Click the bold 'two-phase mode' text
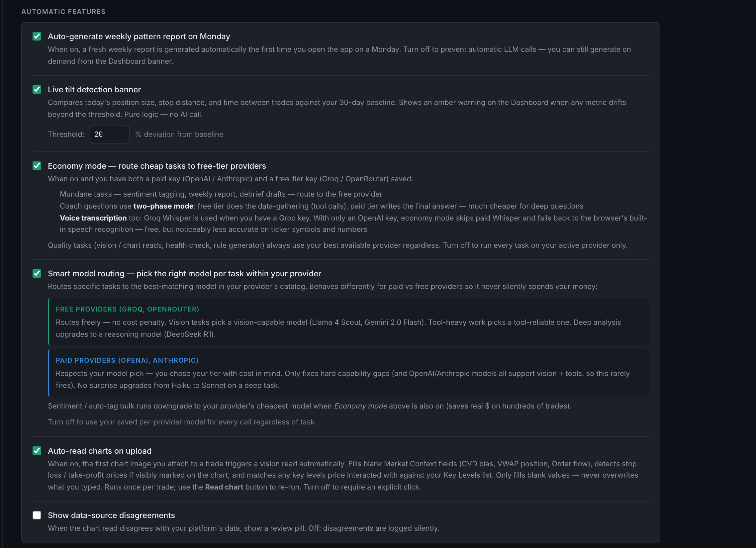This screenshot has width=756, height=548. tap(163, 206)
